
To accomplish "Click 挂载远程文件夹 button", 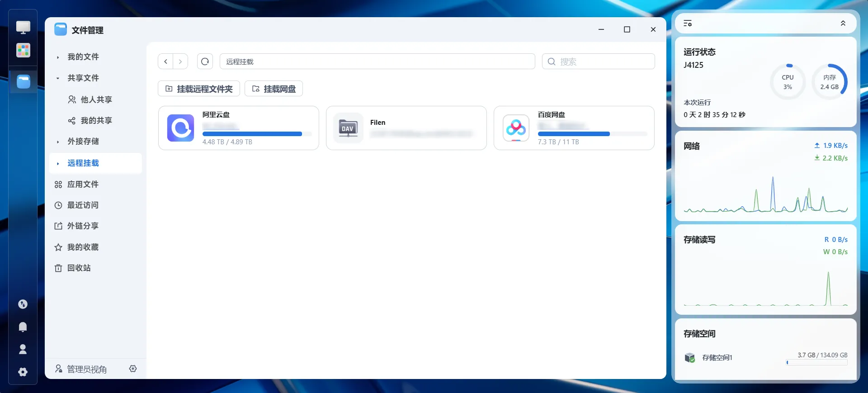I will point(199,89).
